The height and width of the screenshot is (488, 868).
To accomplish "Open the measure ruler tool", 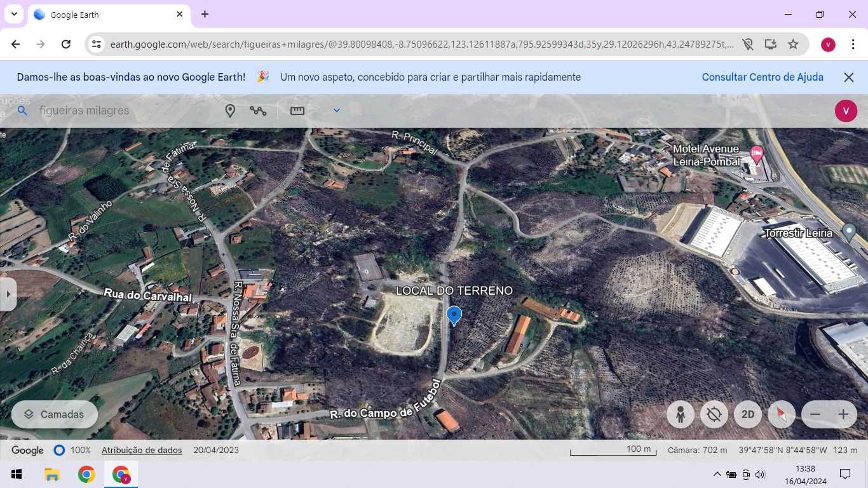I will (297, 111).
